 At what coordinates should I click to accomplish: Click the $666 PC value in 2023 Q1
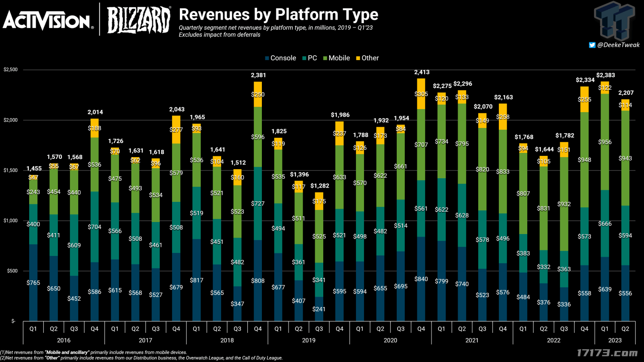point(605,223)
